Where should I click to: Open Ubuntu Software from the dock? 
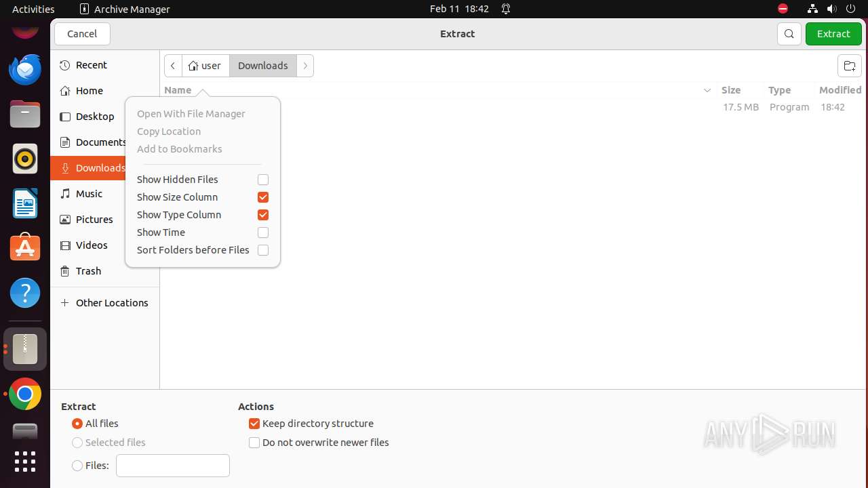tap(25, 248)
